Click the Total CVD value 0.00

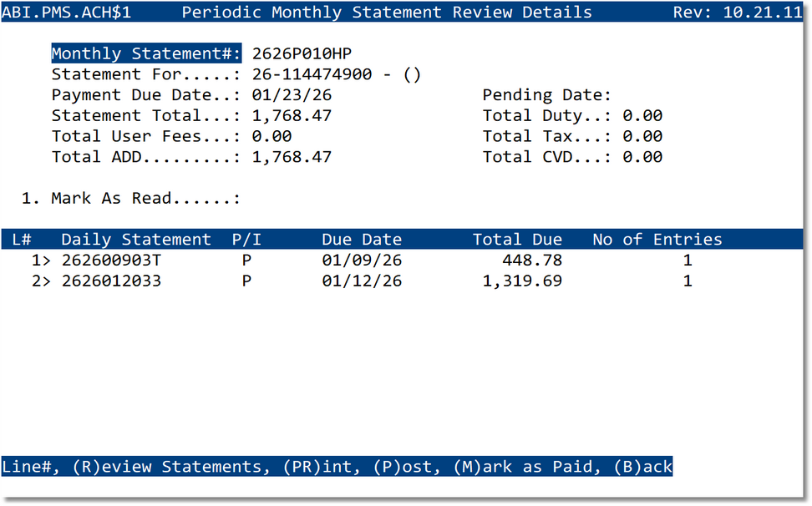point(642,157)
